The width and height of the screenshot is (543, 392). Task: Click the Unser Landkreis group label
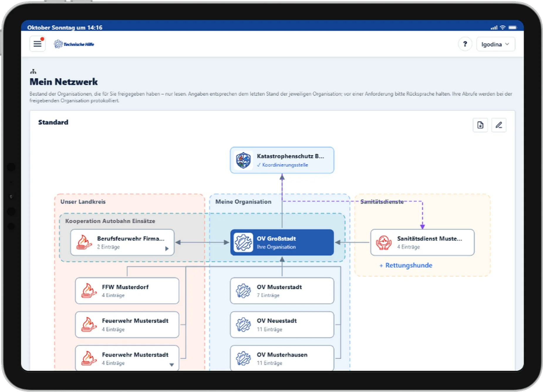click(83, 202)
